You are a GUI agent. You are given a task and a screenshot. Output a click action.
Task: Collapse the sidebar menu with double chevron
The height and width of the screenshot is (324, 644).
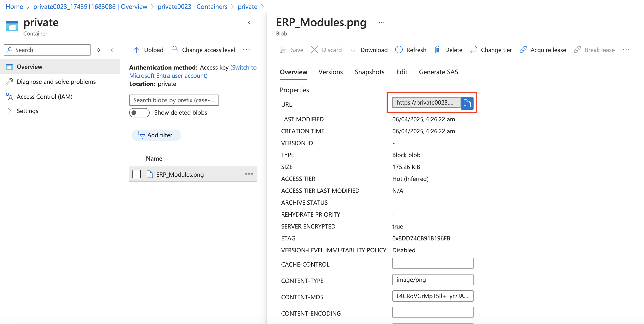[112, 50]
